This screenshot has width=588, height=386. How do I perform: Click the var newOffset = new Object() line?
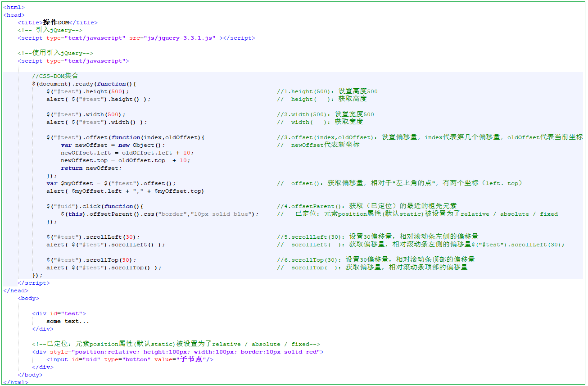pos(113,145)
